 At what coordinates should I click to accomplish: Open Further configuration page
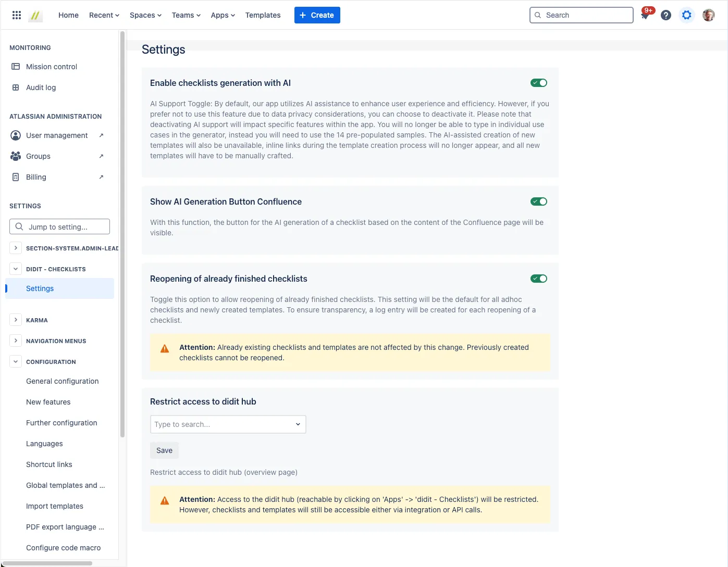[x=61, y=423]
